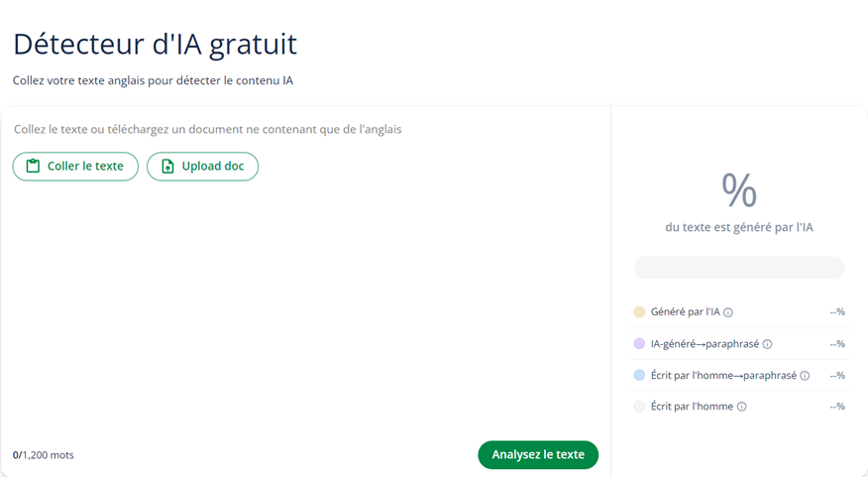Open info icon next to Généré par l'IA
868x477 pixels.
(x=728, y=312)
